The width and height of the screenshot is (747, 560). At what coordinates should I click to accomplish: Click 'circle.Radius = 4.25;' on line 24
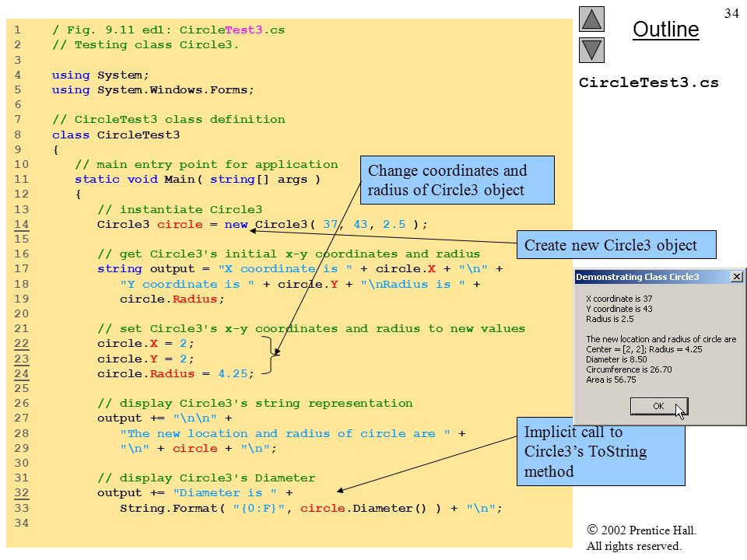tap(175, 373)
